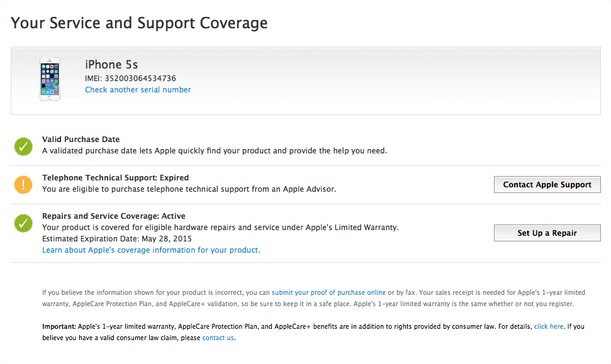The image size is (611, 364).
Task: Click the Contact Apple Support button
Action: (547, 185)
